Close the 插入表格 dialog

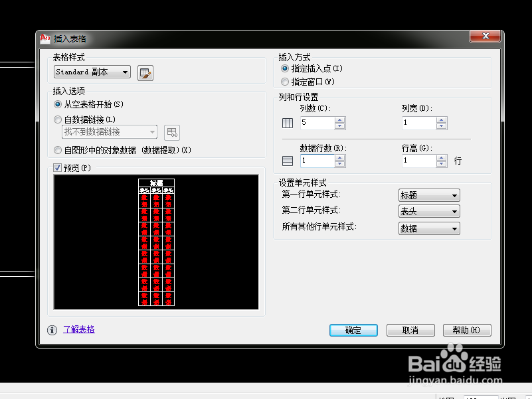(485, 36)
